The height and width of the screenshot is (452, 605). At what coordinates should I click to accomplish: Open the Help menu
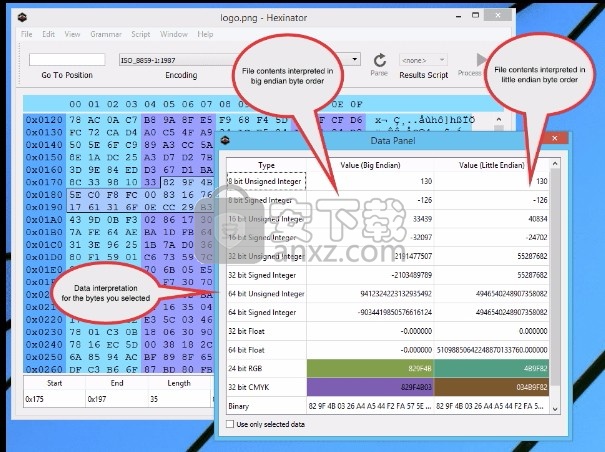click(x=205, y=34)
